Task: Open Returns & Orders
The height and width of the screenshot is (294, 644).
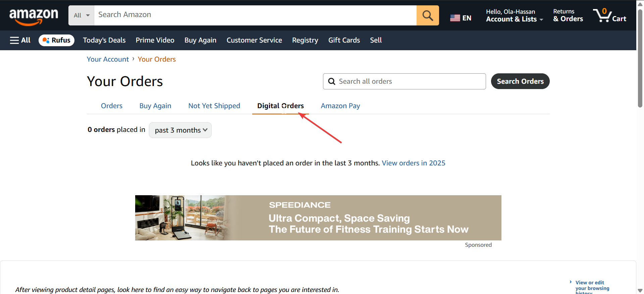Action: pyautogui.click(x=568, y=15)
